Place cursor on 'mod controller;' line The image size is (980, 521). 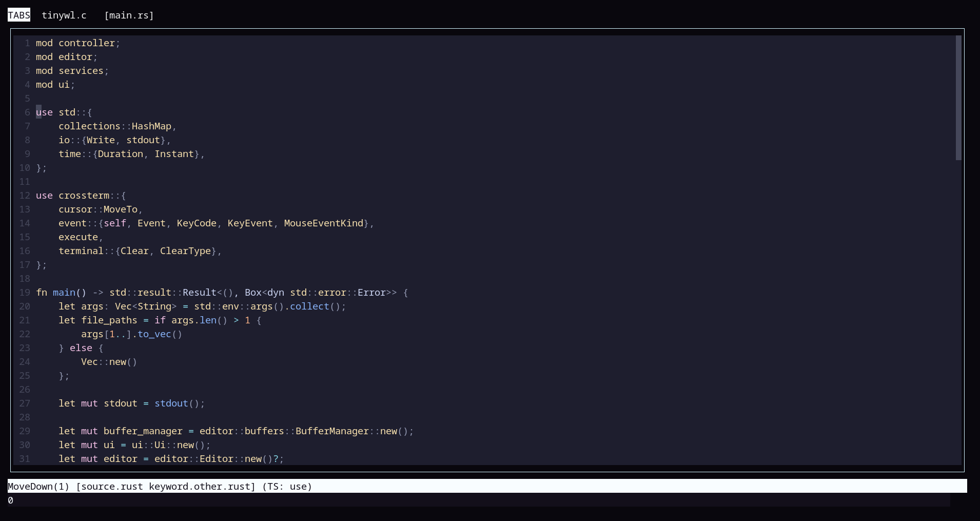(x=78, y=43)
